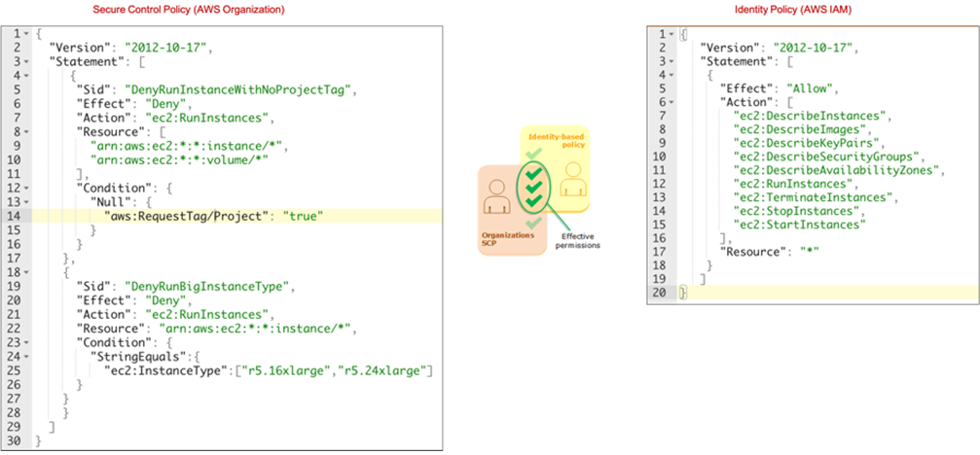Click the "ec2:DescribeInstances" action
Image resolution: width=980 pixels, height=455 pixels.
(812, 116)
